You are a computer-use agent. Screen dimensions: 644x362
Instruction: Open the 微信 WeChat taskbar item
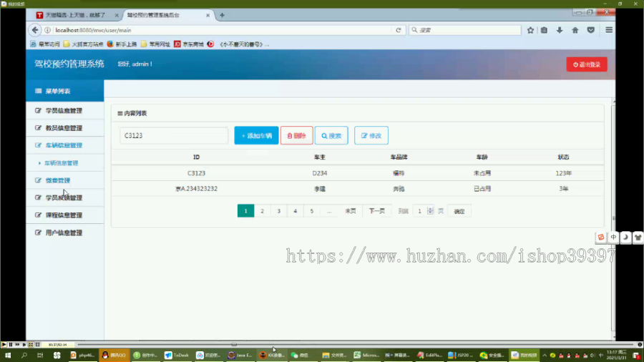coord(303,356)
